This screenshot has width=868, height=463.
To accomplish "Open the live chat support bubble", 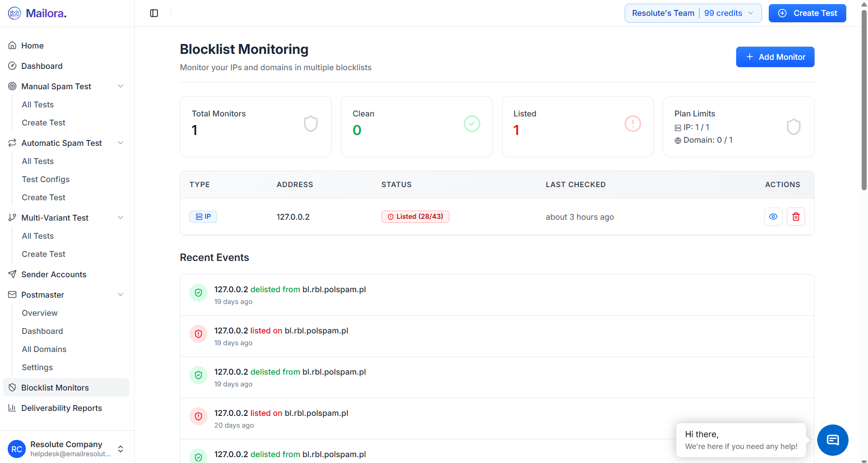I will pos(833,440).
